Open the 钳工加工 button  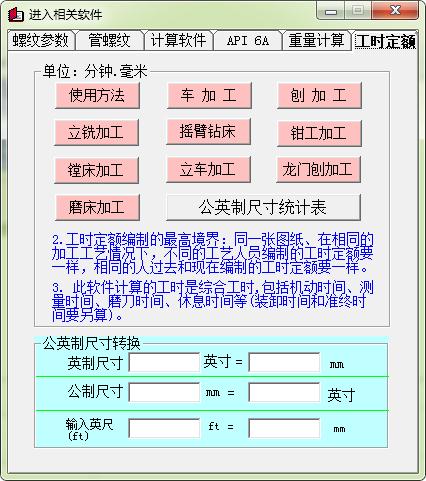(x=319, y=133)
